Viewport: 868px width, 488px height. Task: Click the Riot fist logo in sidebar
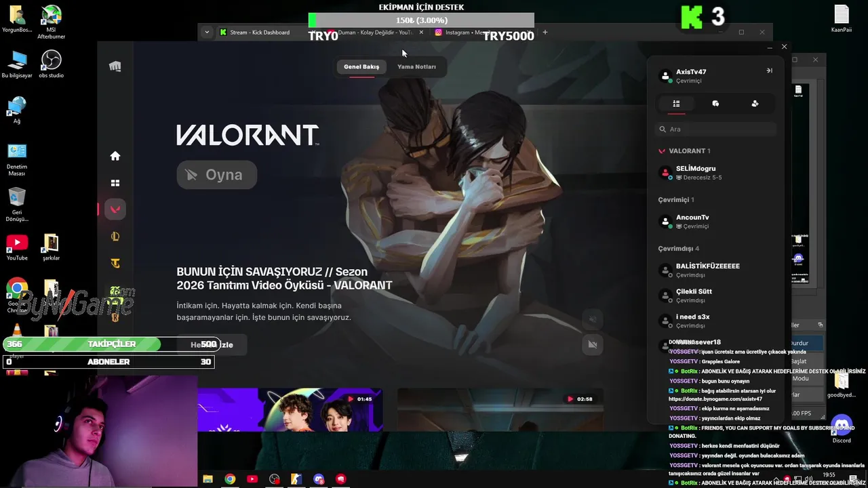tap(115, 66)
